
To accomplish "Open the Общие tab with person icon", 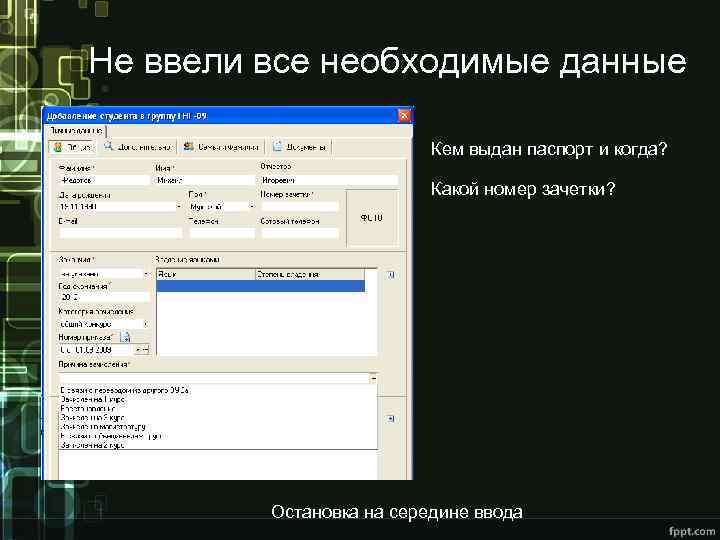I will click(73, 147).
